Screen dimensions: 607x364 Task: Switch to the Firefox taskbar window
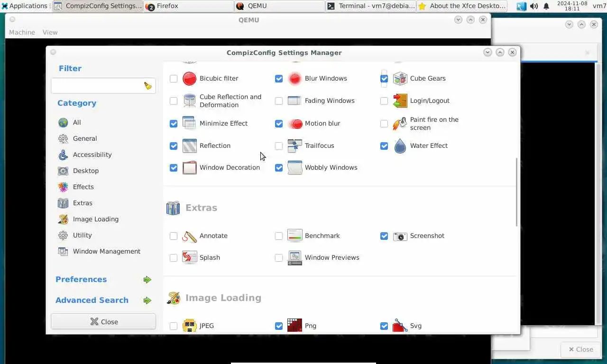(189, 6)
